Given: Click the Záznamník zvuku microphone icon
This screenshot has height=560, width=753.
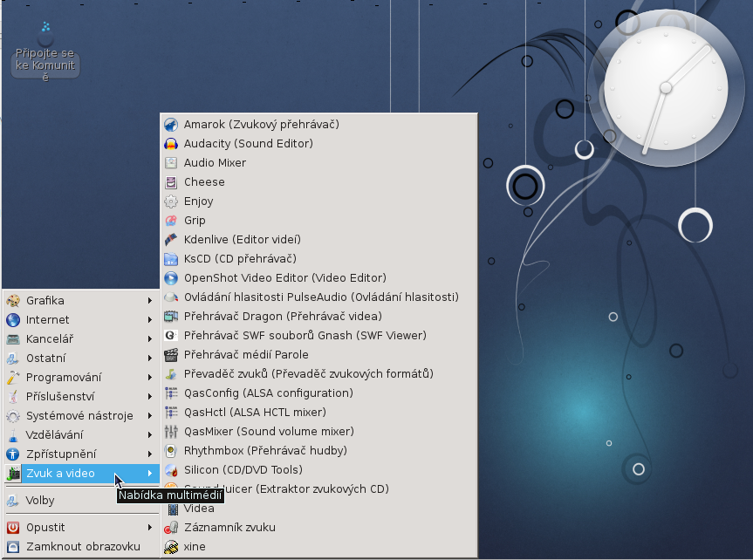Looking at the screenshot, I should point(171,528).
